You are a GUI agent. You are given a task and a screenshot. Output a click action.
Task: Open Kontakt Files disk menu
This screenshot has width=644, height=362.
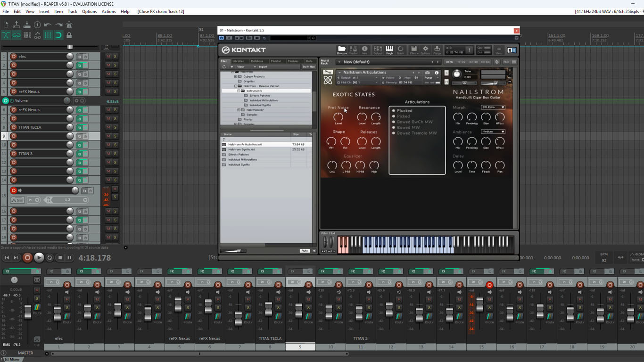click(413, 49)
